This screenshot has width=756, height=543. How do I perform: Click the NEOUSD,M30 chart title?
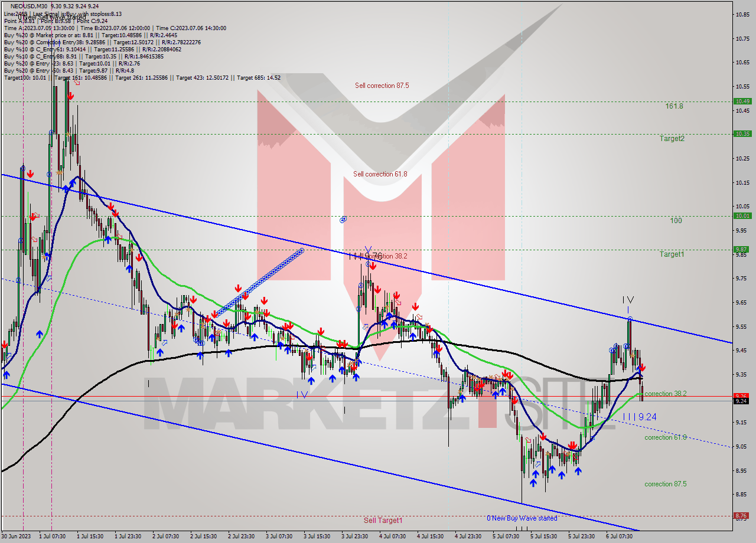click(29, 6)
